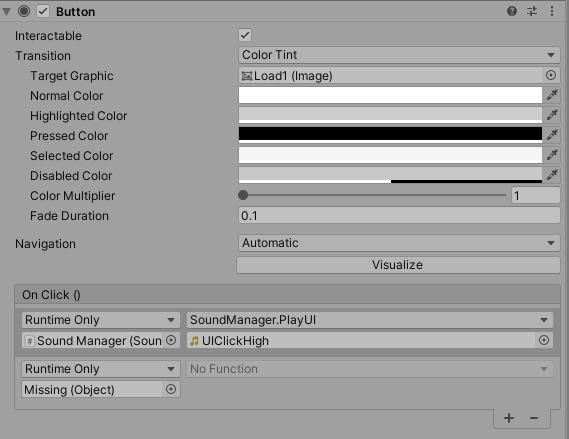Click the Highlighted Color label
The height and width of the screenshot is (439, 569).
pos(78,116)
